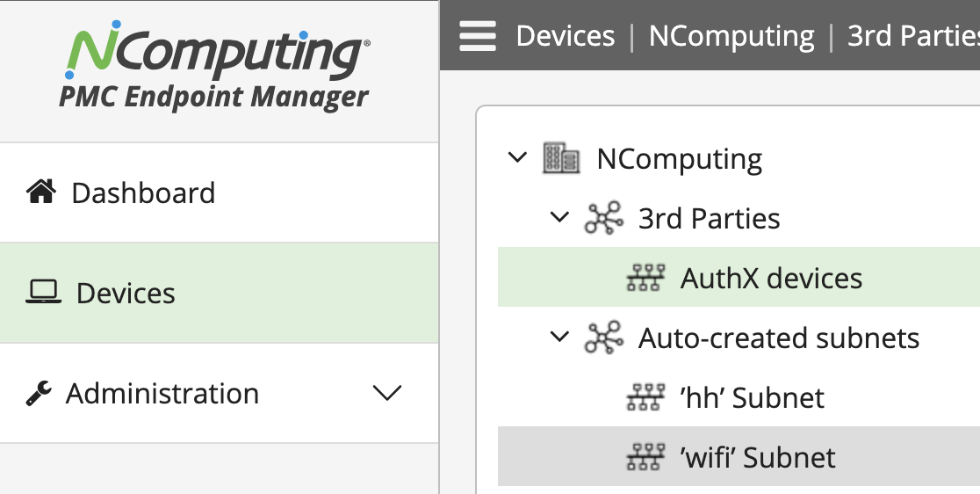Collapse the 3rd Parties tree node
The width and height of the screenshot is (980, 494).
coord(559,217)
